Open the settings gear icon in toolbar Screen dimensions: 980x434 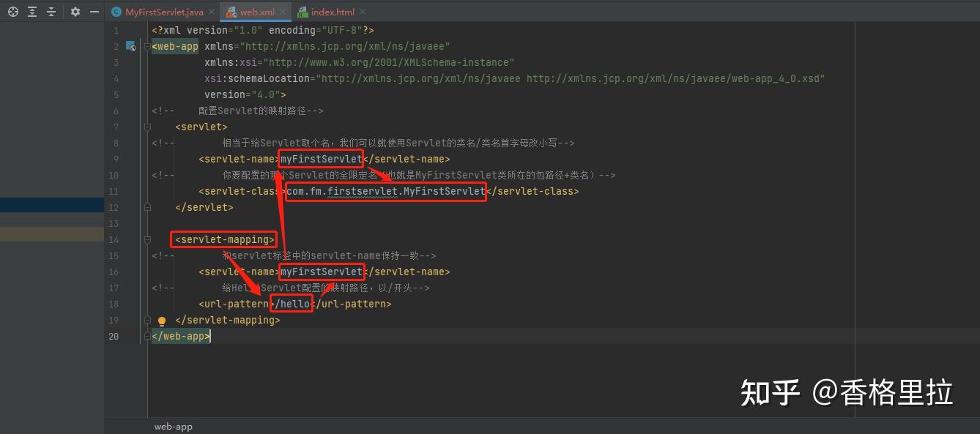(x=75, y=12)
